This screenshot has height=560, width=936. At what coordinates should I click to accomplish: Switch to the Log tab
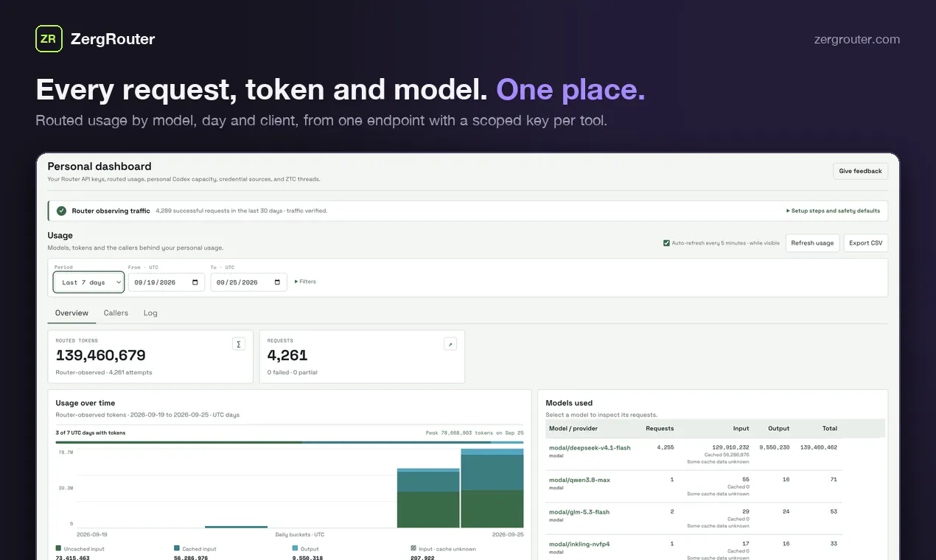coord(150,313)
